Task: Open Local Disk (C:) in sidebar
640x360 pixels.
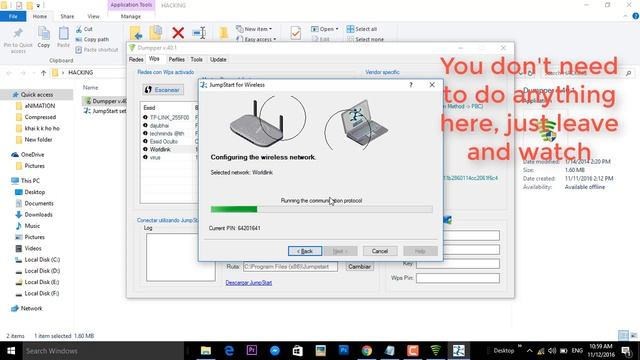Action: point(42,260)
